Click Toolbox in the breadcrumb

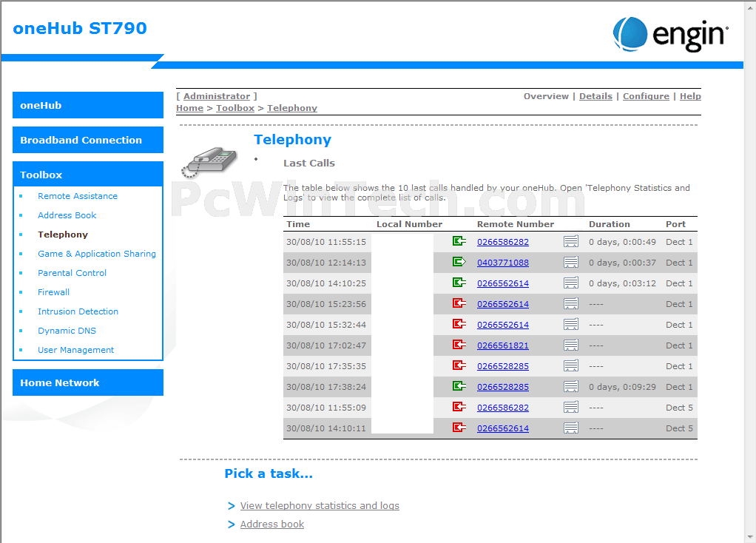point(234,108)
